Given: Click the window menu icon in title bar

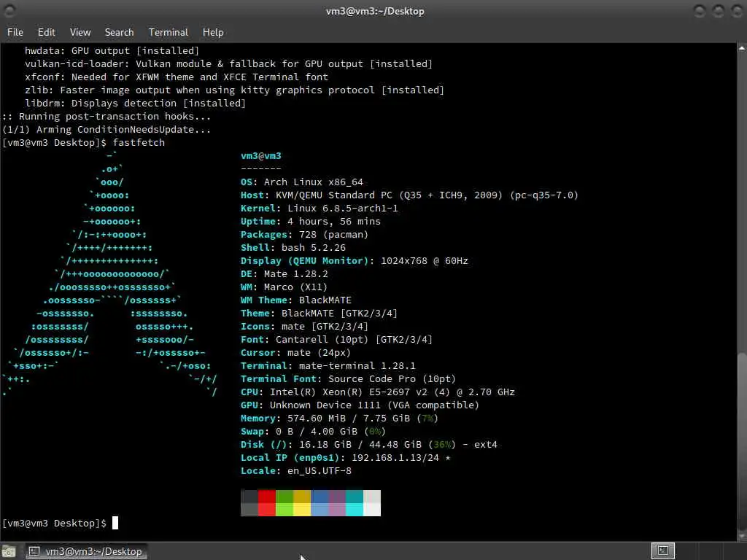Looking at the screenshot, I should [x=9, y=10].
